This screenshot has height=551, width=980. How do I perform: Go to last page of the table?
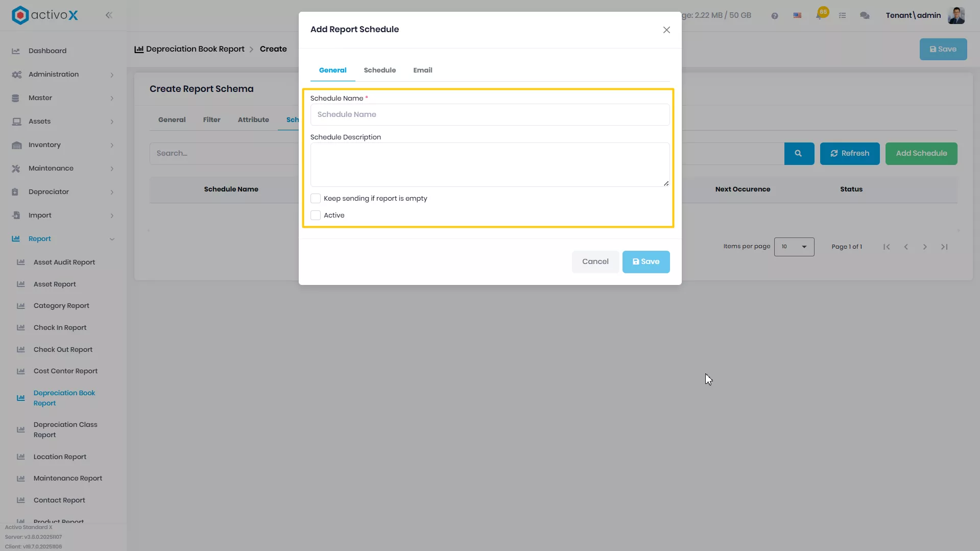pyautogui.click(x=944, y=247)
